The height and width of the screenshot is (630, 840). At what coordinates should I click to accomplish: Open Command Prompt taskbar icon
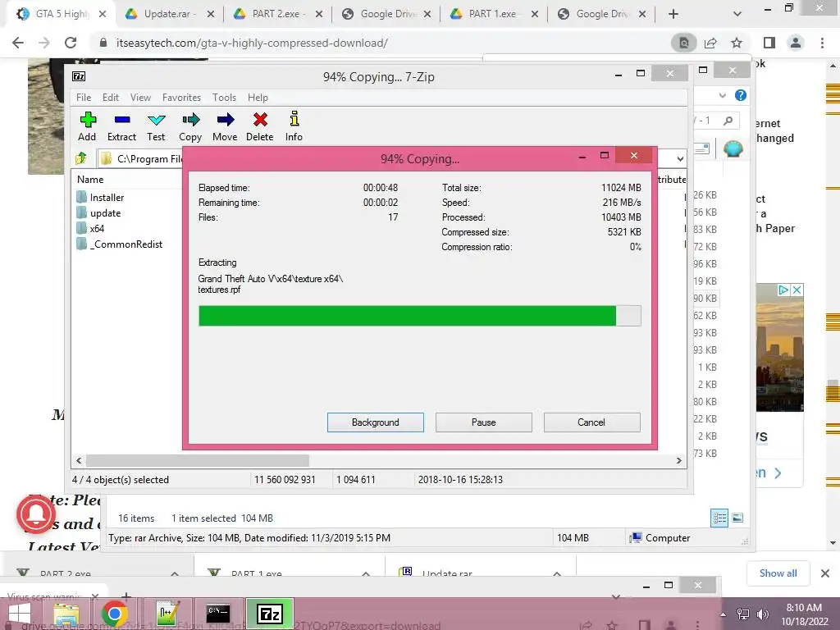pos(218,614)
